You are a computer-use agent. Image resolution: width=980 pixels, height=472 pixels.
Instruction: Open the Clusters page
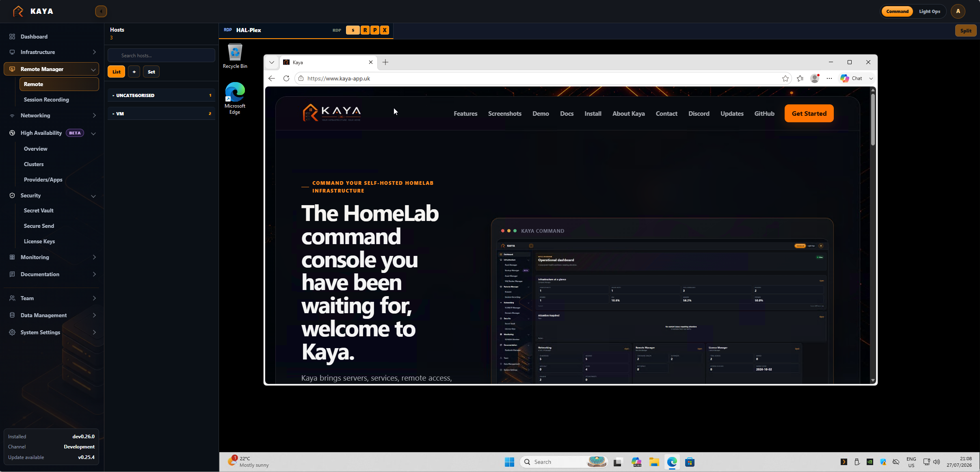pyautogui.click(x=34, y=164)
